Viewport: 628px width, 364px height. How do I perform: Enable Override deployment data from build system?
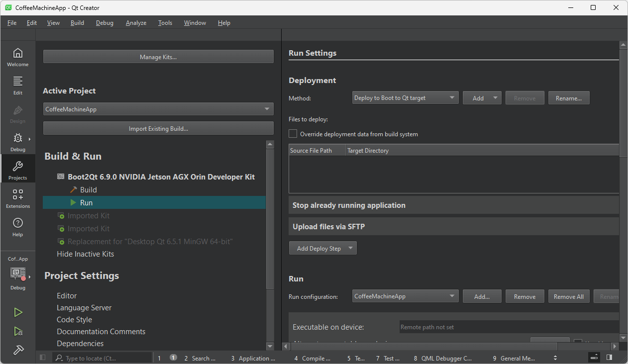293,134
